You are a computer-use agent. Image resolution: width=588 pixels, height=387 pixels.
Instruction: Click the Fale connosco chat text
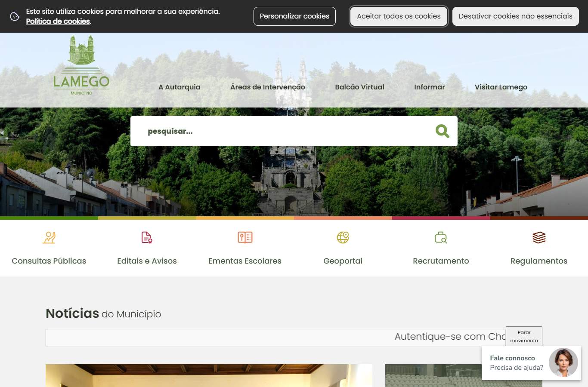512,358
